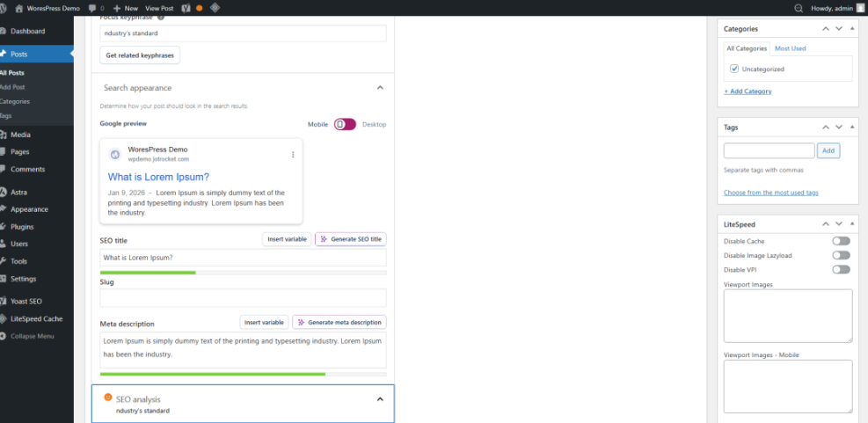The width and height of the screenshot is (868, 423).
Task: Click into the Focus keyphrase field
Action: click(x=243, y=33)
